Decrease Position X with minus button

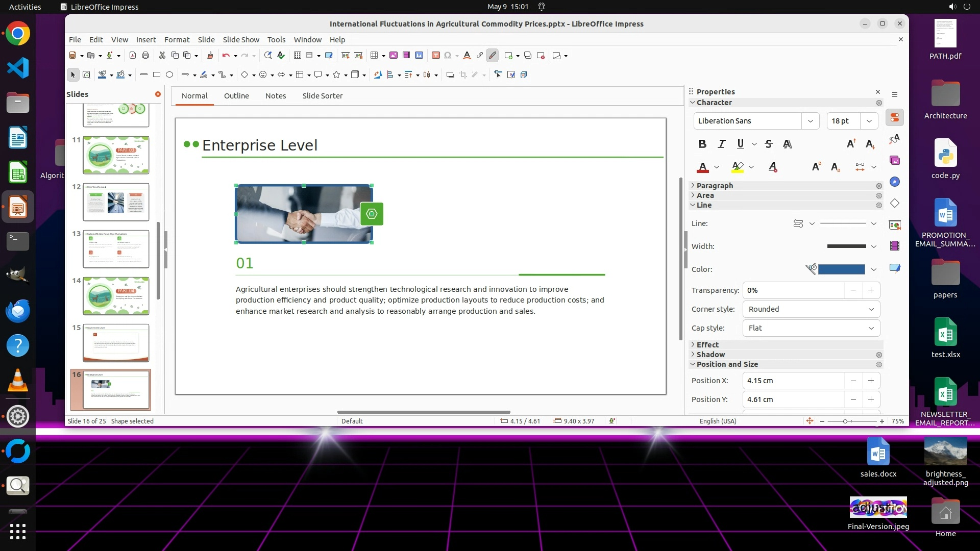coord(853,381)
